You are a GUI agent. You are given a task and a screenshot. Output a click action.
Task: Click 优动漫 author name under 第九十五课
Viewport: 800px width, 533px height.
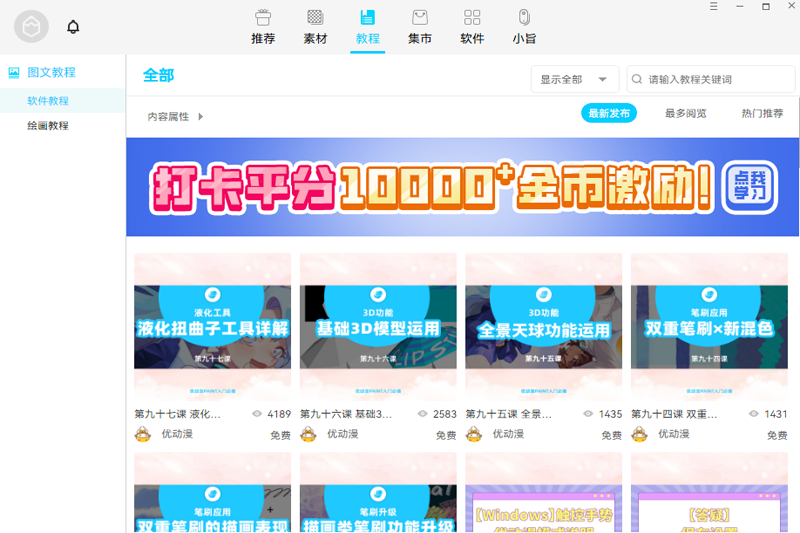point(508,434)
